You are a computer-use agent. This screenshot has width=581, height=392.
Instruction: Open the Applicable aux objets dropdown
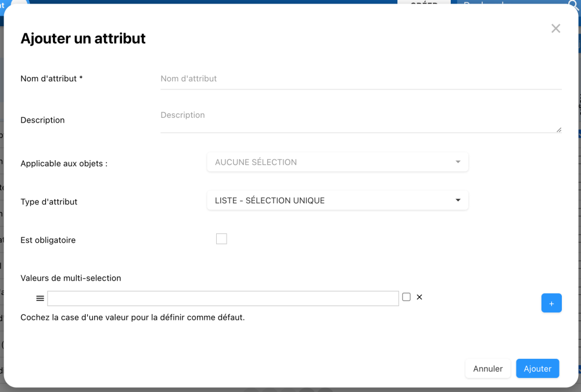(338, 162)
